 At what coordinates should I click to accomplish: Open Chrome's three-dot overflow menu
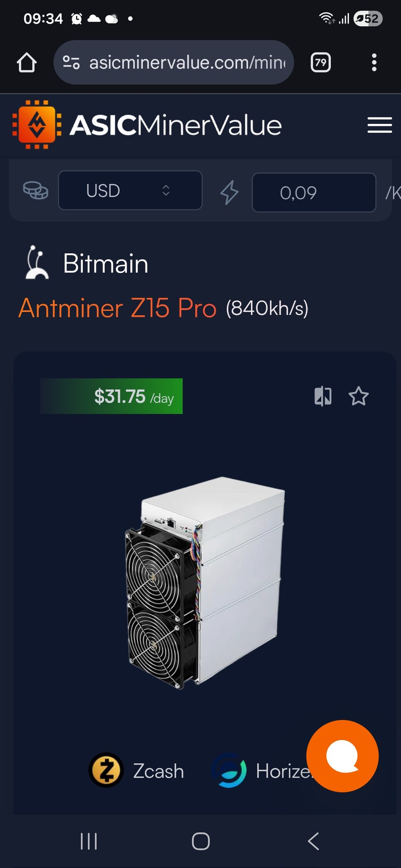(x=374, y=63)
